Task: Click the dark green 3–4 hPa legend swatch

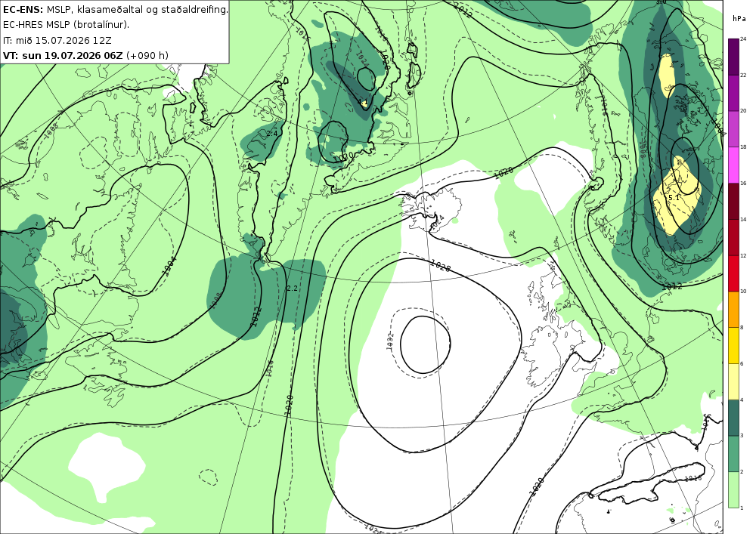Action: pyautogui.click(x=733, y=417)
